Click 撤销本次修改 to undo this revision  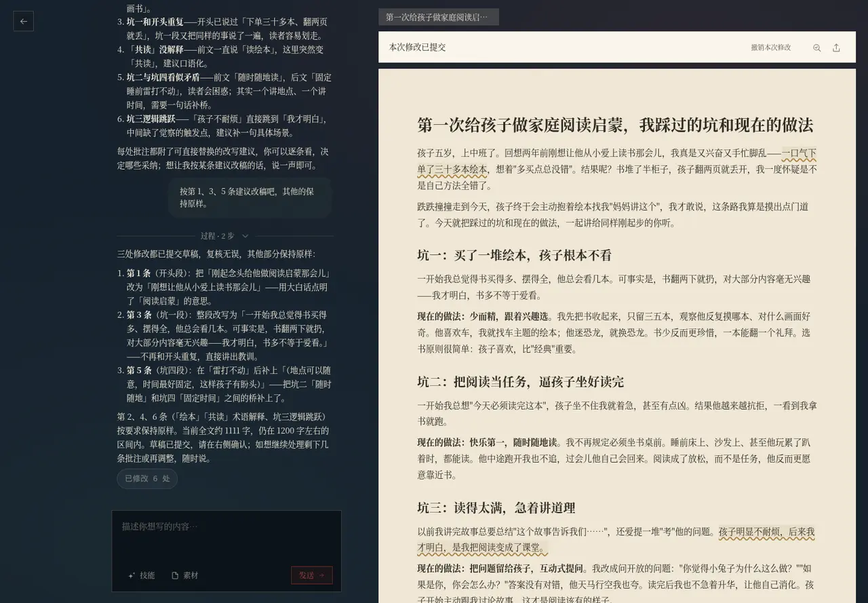(770, 47)
